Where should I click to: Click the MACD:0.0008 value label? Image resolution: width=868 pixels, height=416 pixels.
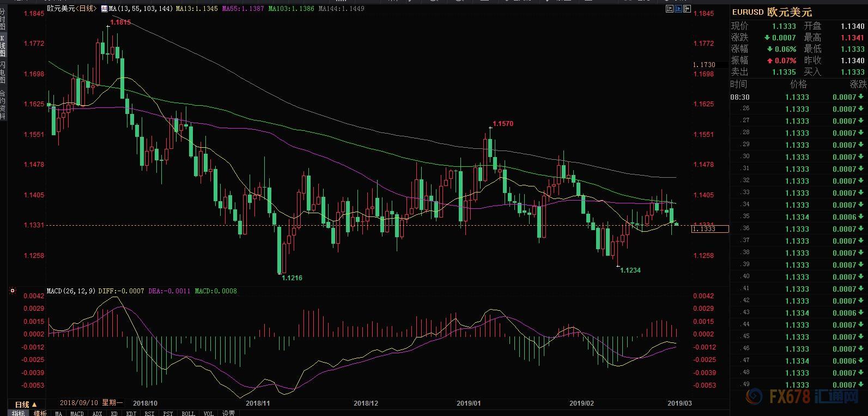(x=216, y=291)
